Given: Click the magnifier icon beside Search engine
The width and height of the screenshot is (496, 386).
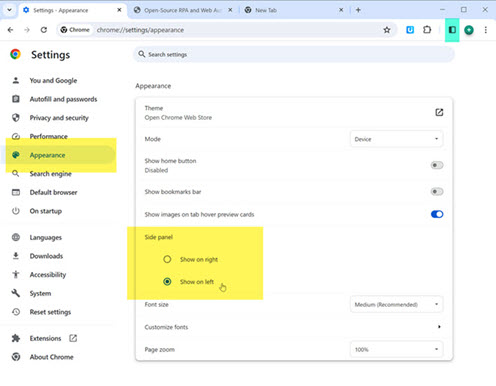Looking at the screenshot, I should tap(16, 174).
